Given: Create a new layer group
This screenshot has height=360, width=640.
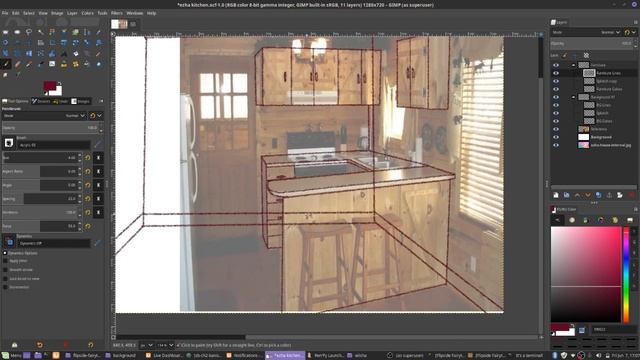Looking at the screenshot, I should [x=567, y=195].
